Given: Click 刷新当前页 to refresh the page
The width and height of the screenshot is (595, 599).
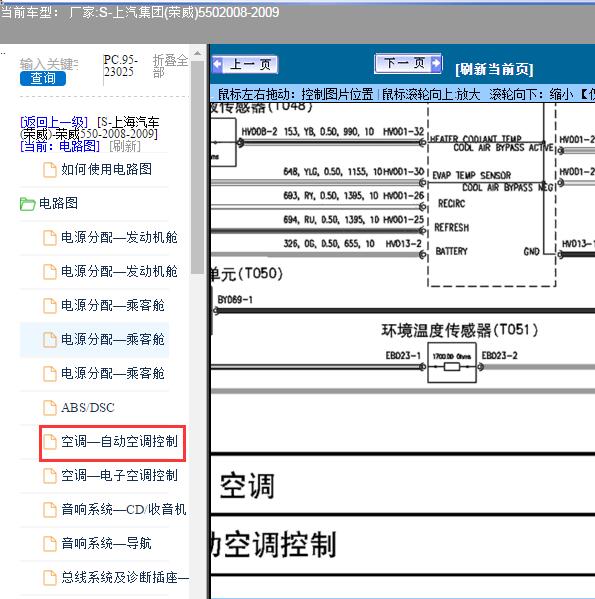Looking at the screenshot, I should [494, 70].
